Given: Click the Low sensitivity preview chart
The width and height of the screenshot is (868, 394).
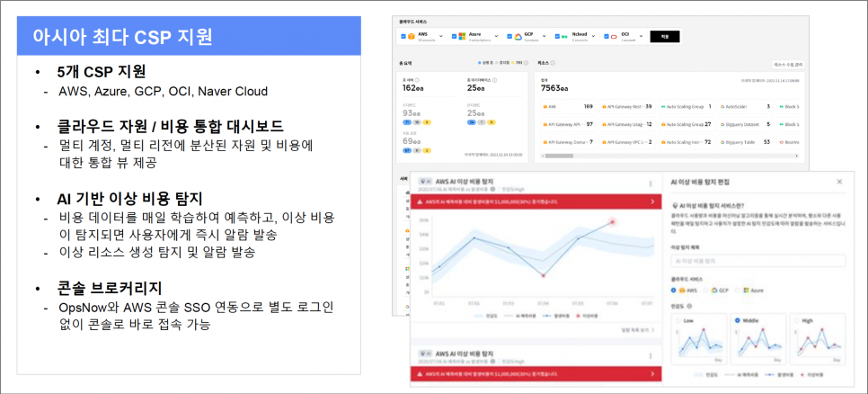Looking at the screenshot, I should (x=697, y=343).
